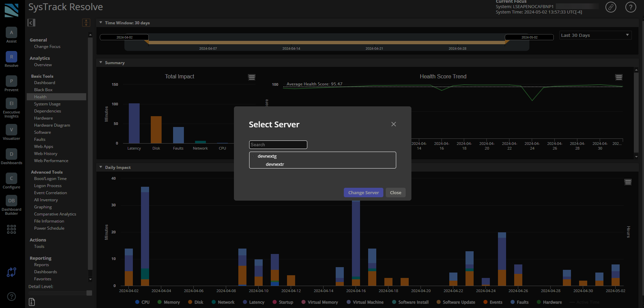This screenshot has width=644, height=308.
Task: Open the Dashboard Builder module icon
Action: [11, 201]
